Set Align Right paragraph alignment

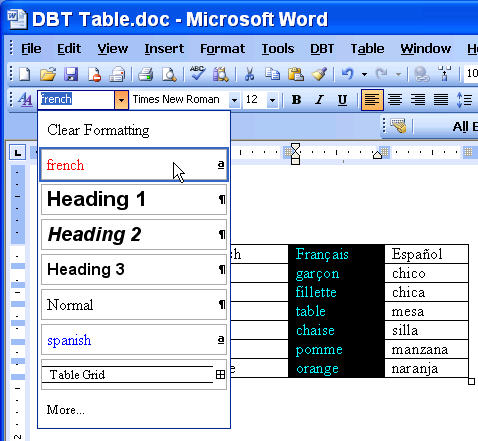(x=418, y=100)
